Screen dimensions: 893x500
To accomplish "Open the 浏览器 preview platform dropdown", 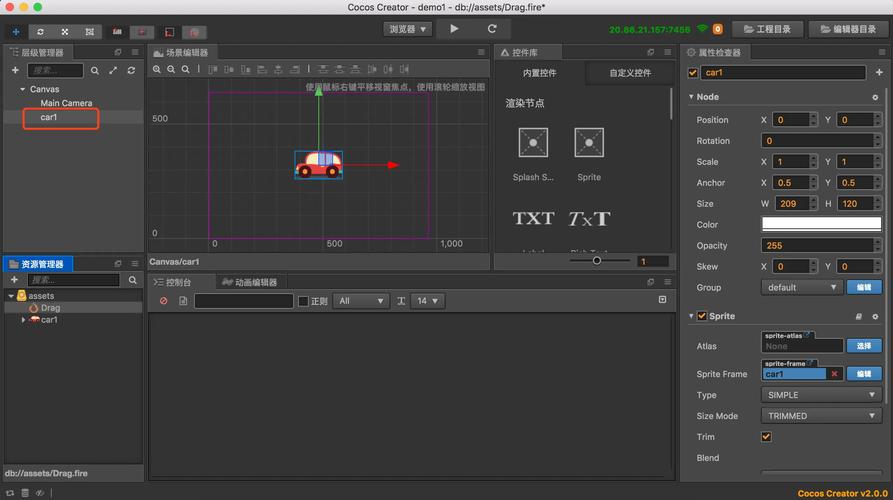I will [408, 29].
